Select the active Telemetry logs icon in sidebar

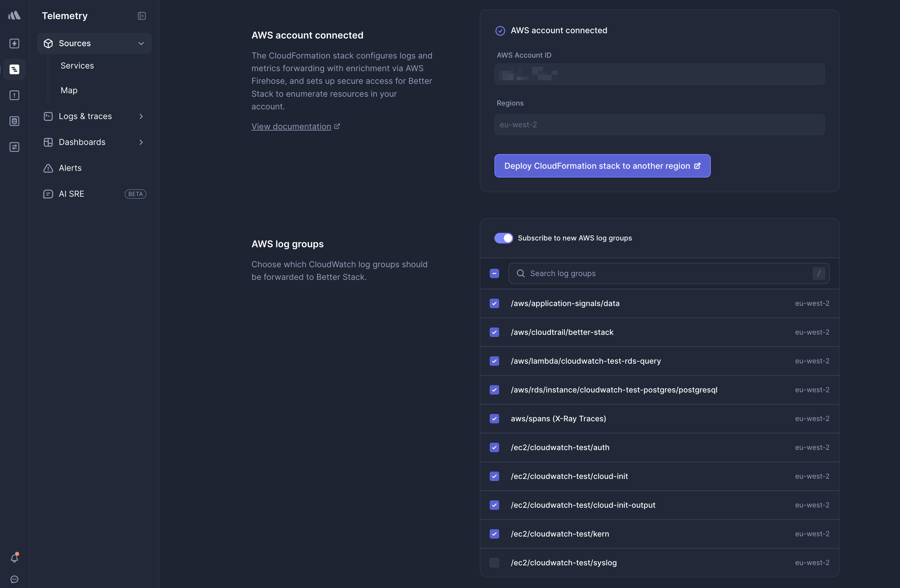tap(14, 70)
